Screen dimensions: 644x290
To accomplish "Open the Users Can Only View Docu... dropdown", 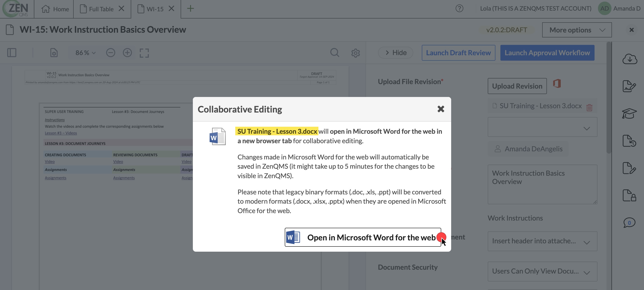I will click(542, 271).
